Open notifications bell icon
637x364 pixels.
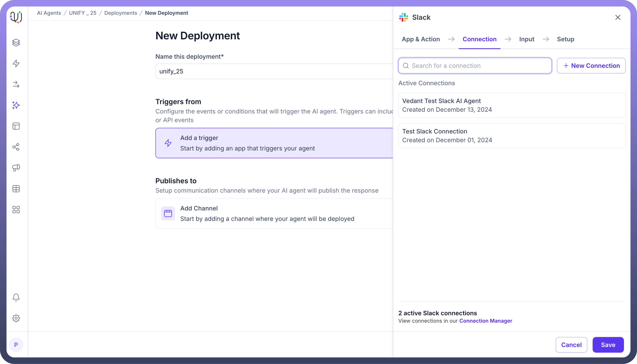16,297
